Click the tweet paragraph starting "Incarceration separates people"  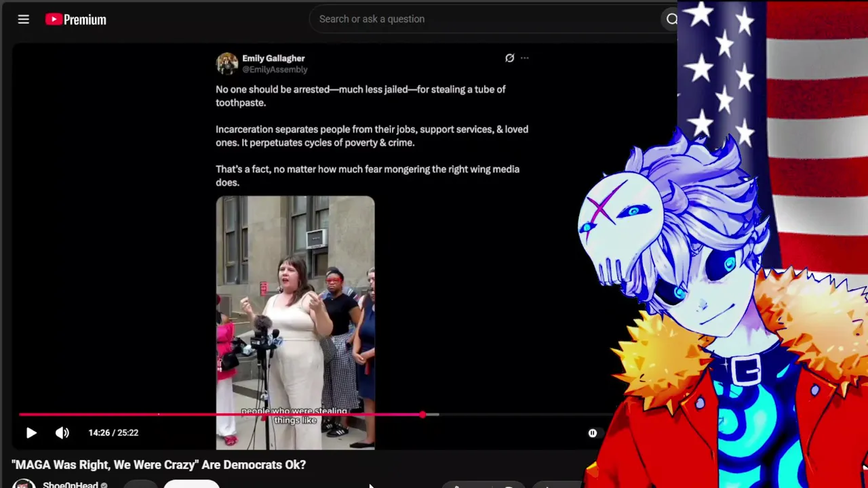(x=372, y=136)
